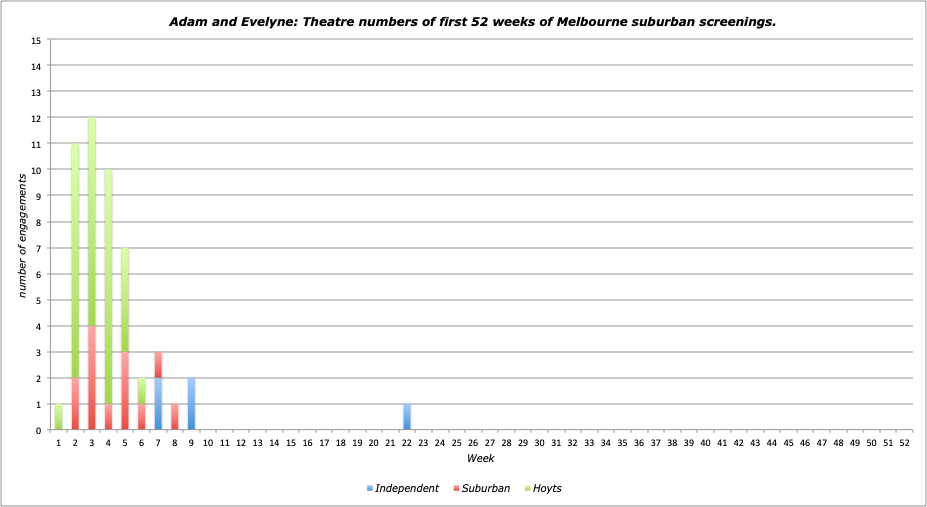Click the 15 label on the y-axis
Screen dimensions: 927x507
coord(37,41)
